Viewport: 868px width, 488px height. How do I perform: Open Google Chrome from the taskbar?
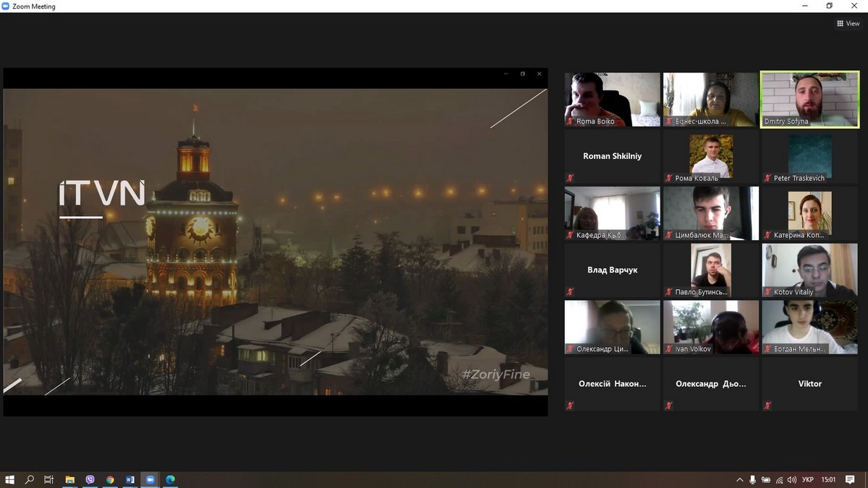[x=110, y=479]
